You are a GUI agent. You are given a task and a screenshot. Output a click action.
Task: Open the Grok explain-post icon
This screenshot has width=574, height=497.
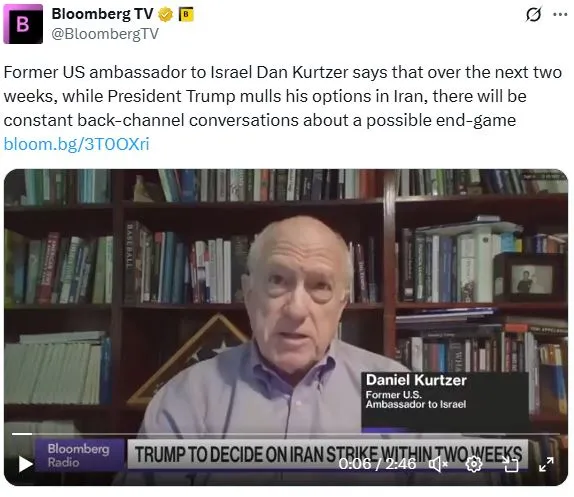[x=533, y=15]
